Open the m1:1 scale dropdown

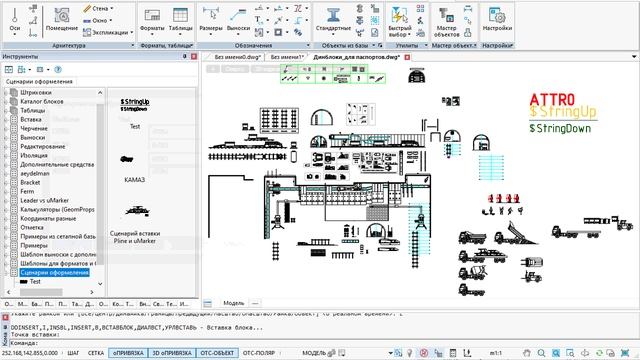coord(496,353)
